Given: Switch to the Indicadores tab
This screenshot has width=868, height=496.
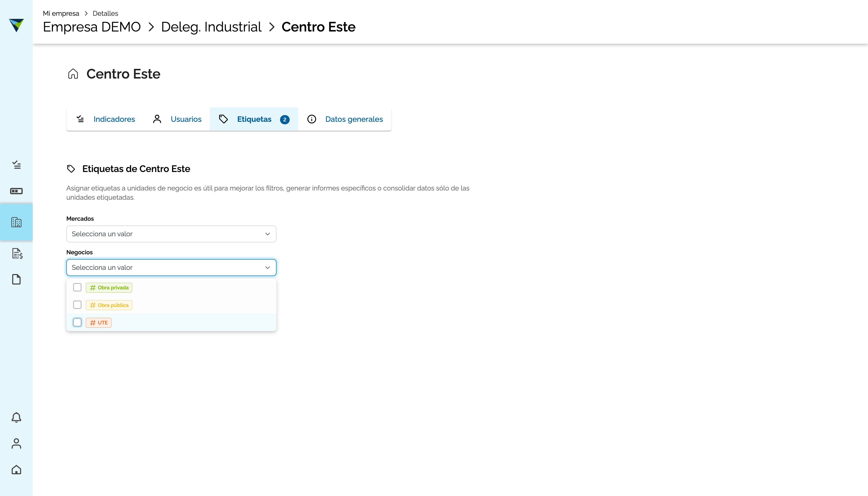Looking at the screenshot, I should (114, 119).
